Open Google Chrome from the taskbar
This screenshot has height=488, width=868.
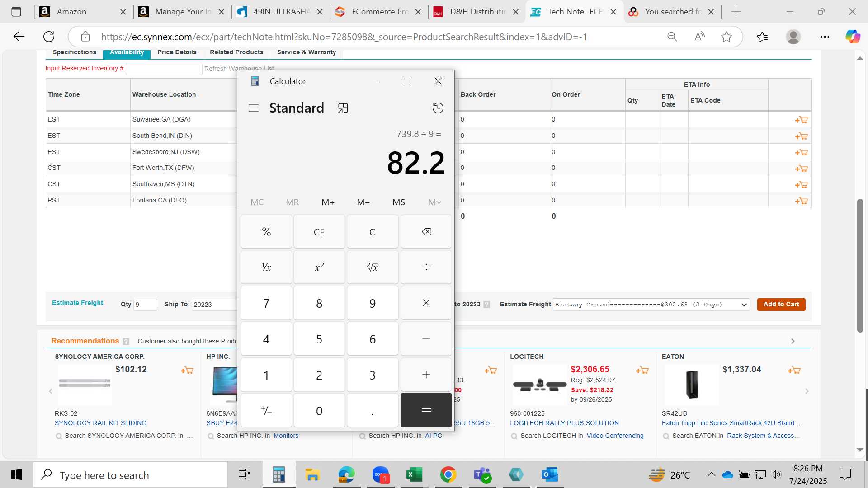click(448, 475)
